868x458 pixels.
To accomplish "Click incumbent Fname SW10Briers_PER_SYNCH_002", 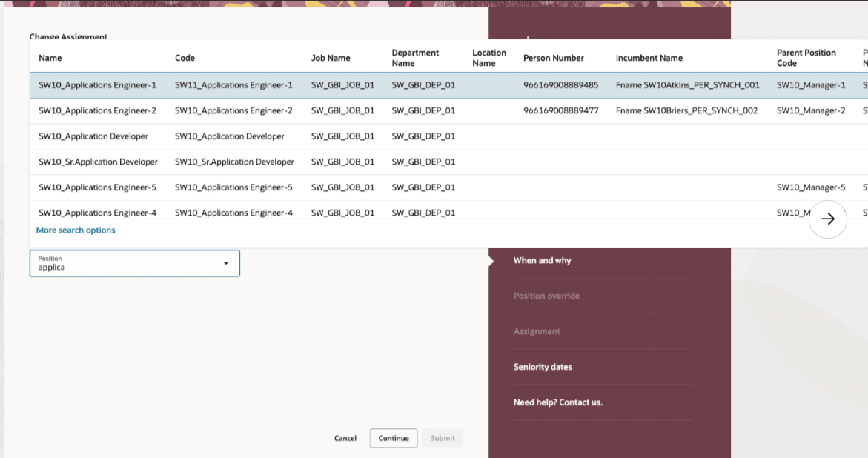I will 686,110.
